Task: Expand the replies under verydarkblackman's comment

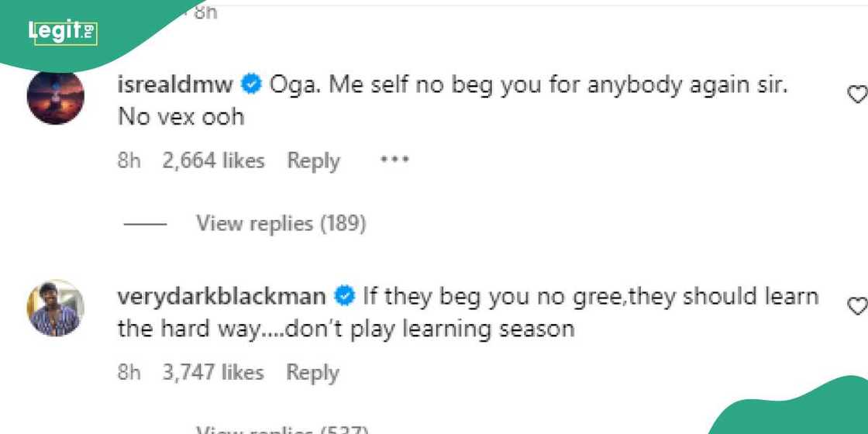Action: point(281,429)
